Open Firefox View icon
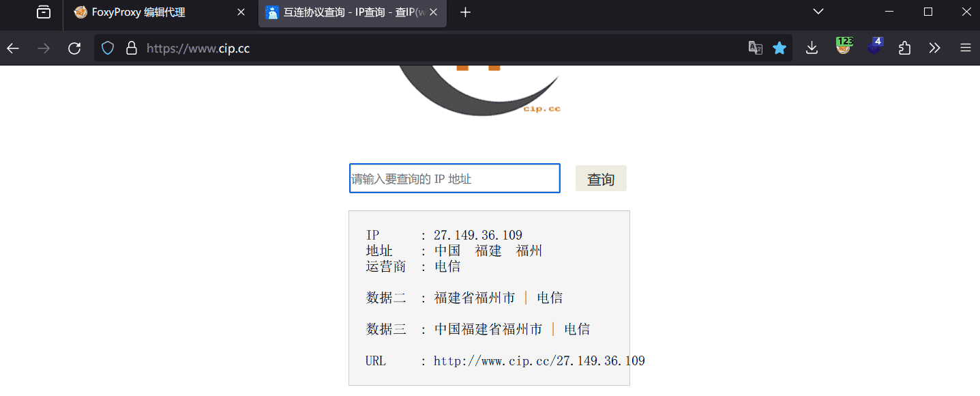Screen dimensions: 980x396 [44, 12]
